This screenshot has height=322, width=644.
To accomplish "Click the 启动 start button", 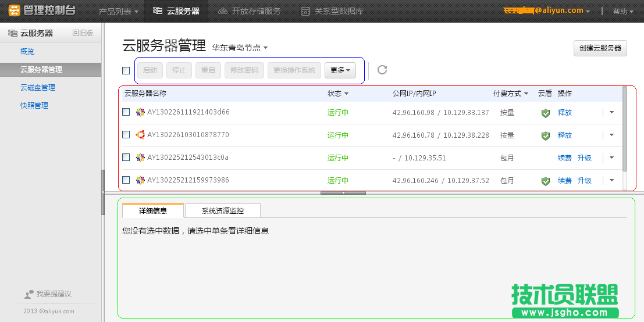I will click(150, 70).
